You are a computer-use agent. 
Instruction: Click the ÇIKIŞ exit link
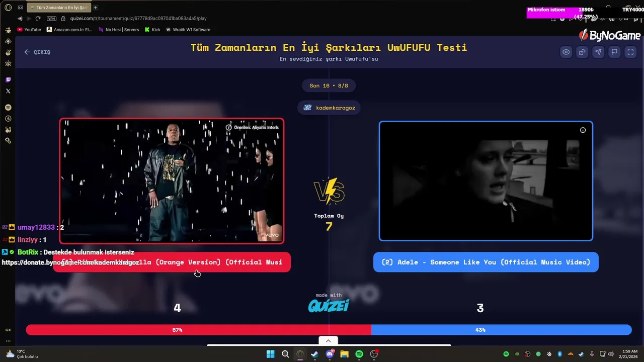[37, 52]
